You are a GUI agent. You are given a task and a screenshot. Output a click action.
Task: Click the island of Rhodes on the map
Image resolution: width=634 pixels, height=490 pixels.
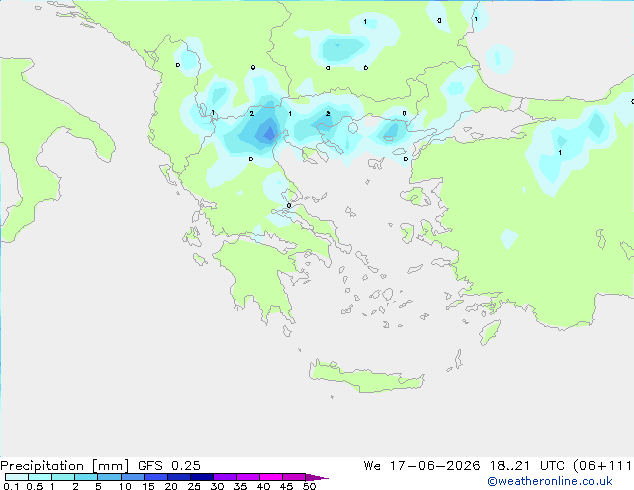pos(490,332)
